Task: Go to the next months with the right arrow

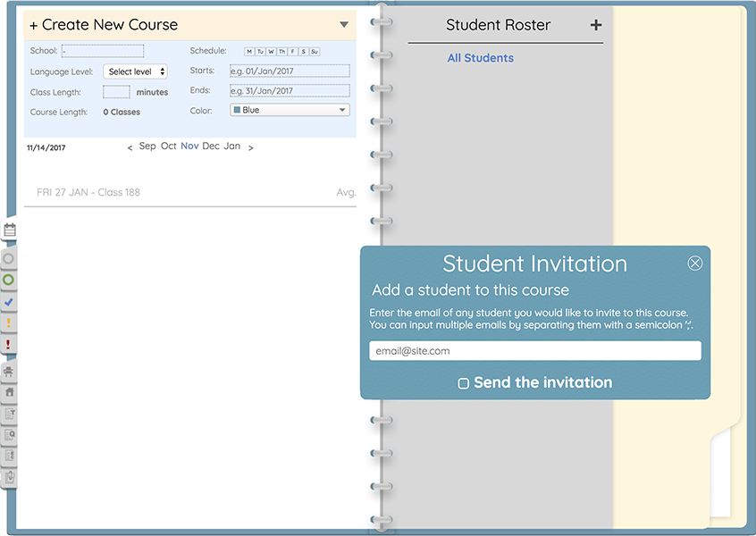Action: pyautogui.click(x=251, y=147)
